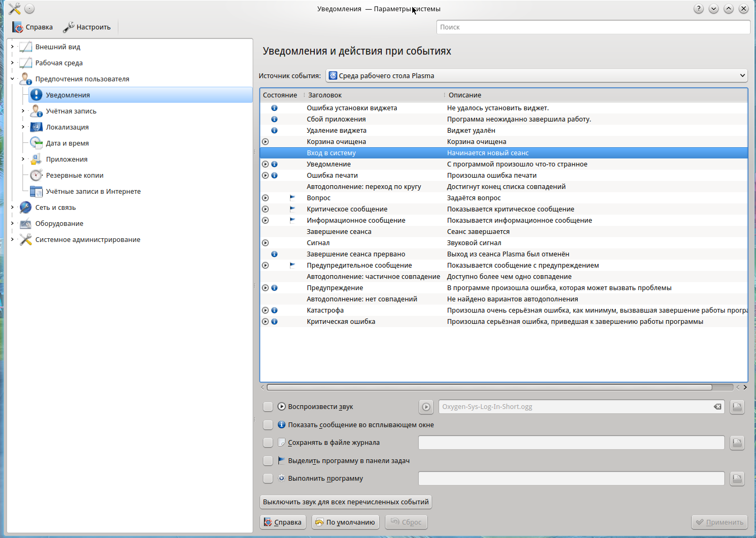Screen dimensions: 756x538
Task: Click the Оборудование icon
Action: pos(26,224)
